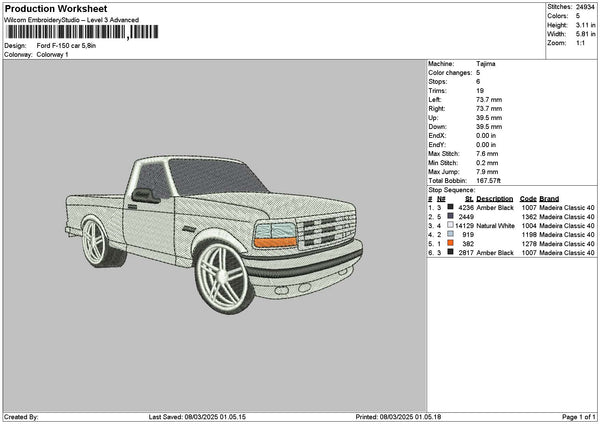Viewport: 600px width, 424px height.
Task: Select the orange thread swatch in stop 5
Action: click(x=450, y=243)
